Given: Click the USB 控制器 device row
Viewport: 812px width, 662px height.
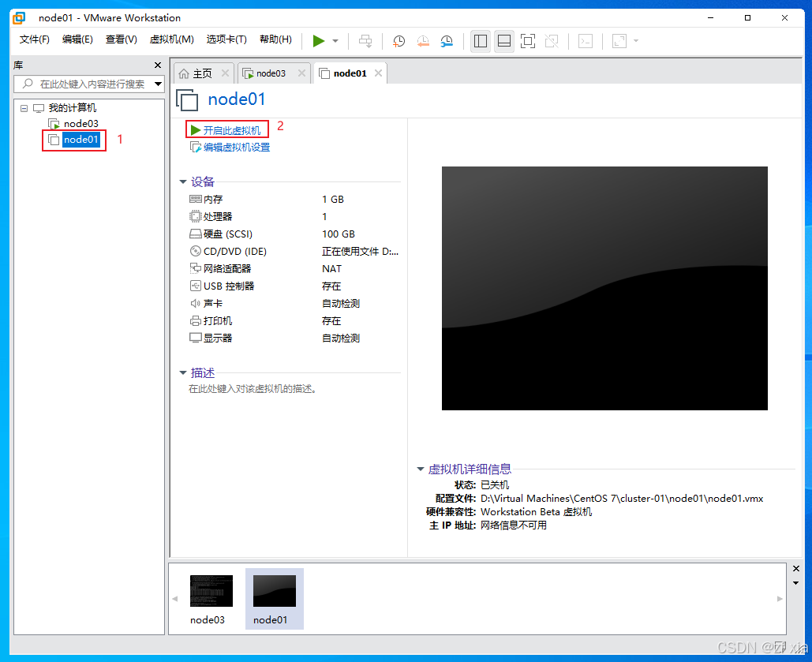Looking at the screenshot, I should pos(294,286).
